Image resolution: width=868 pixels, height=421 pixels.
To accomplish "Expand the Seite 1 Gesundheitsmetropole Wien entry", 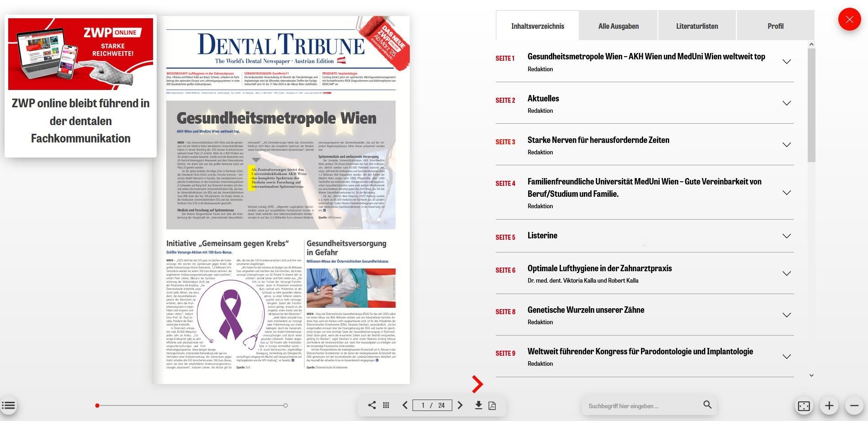I will (786, 62).
